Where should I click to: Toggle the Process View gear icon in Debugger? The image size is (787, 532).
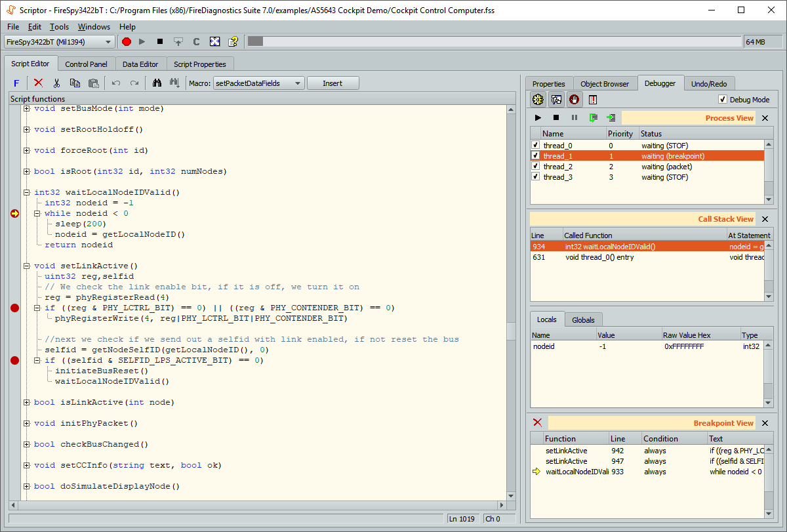point(538,100)
